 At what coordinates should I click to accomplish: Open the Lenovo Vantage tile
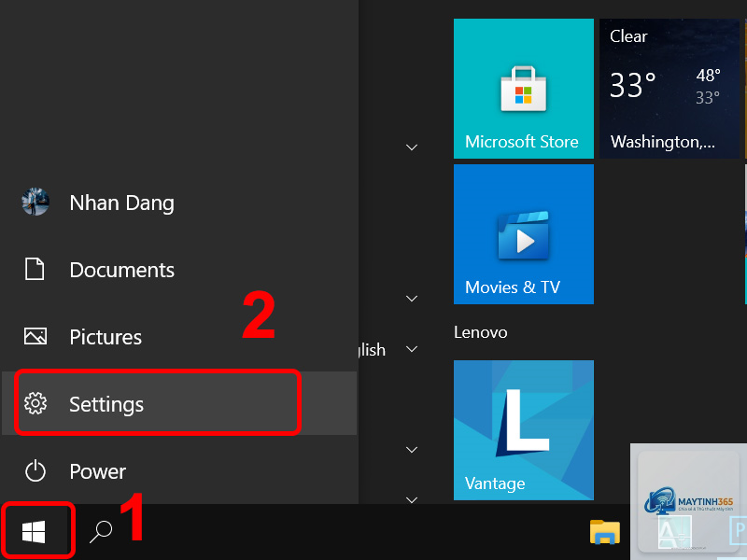[x=524, y=430]
